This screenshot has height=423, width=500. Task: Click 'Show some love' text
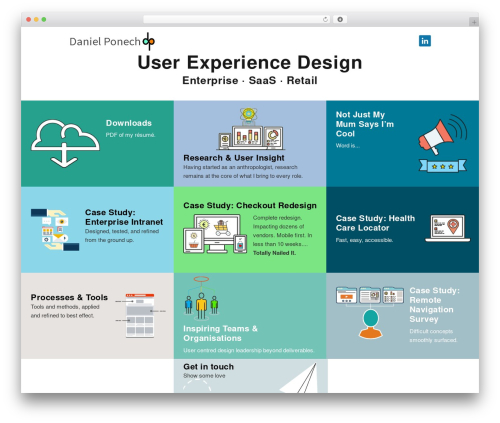[x=204, y=376]
